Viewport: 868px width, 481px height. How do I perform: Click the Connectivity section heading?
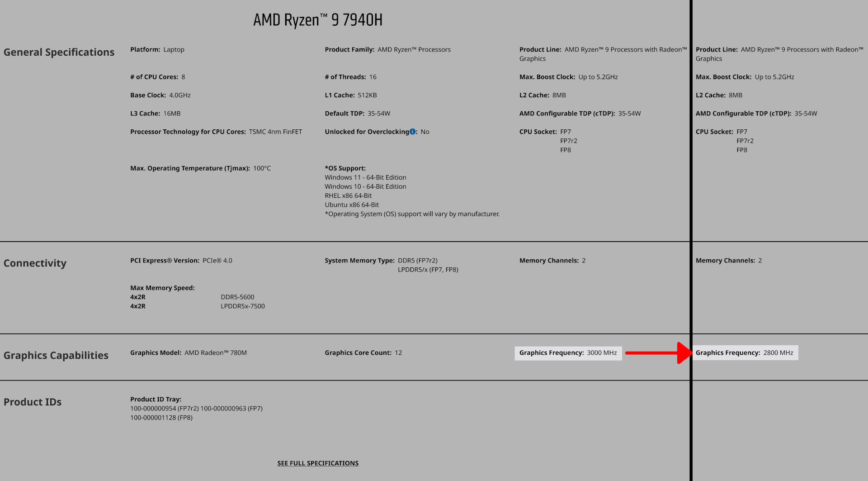coord(35,263)
